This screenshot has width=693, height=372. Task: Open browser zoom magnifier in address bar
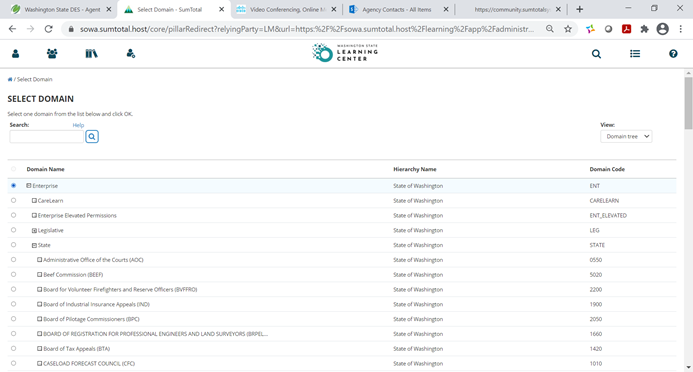point(550,29)
